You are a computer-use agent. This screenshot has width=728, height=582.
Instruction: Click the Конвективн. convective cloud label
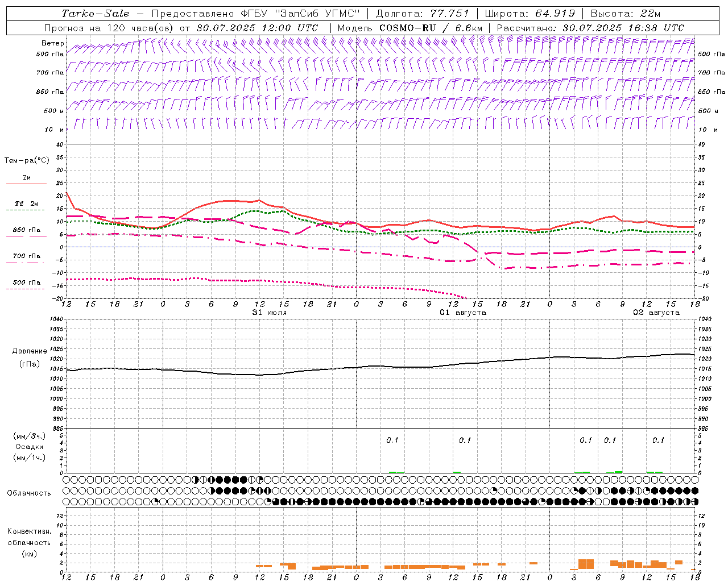(x=29, y=531)
